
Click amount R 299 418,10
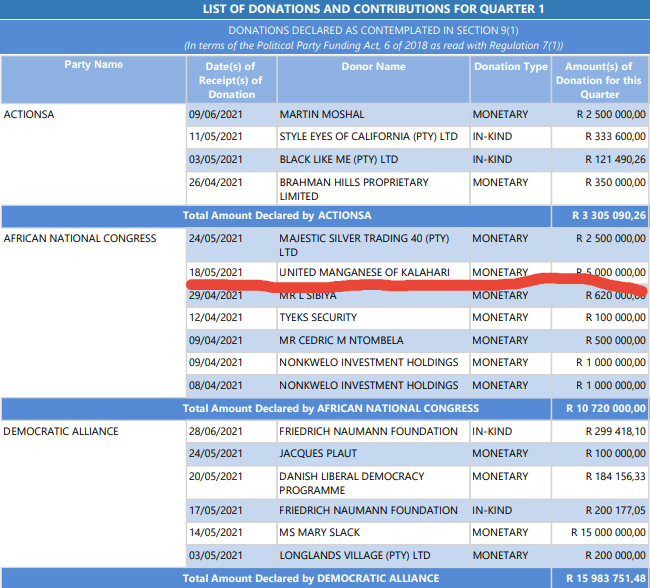click(615, 431)
